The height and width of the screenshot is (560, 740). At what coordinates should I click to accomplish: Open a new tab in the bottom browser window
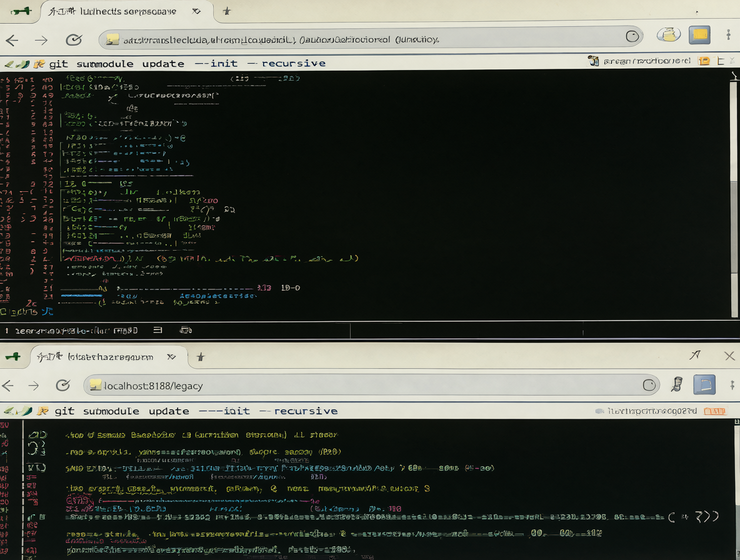201,357
